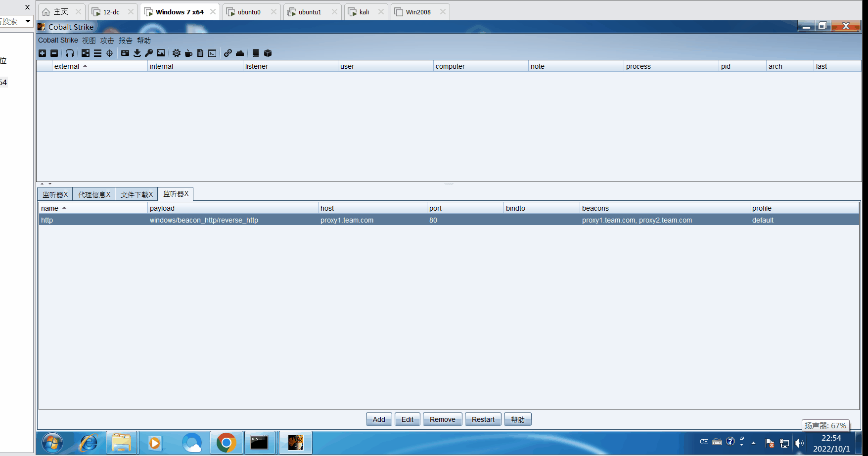Click the Restart listener button

[483, 419]
